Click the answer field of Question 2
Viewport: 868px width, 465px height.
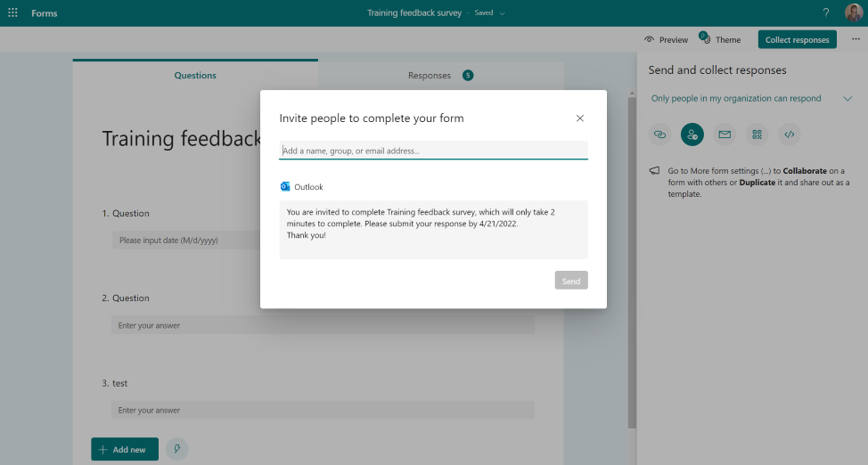[323, 325]
